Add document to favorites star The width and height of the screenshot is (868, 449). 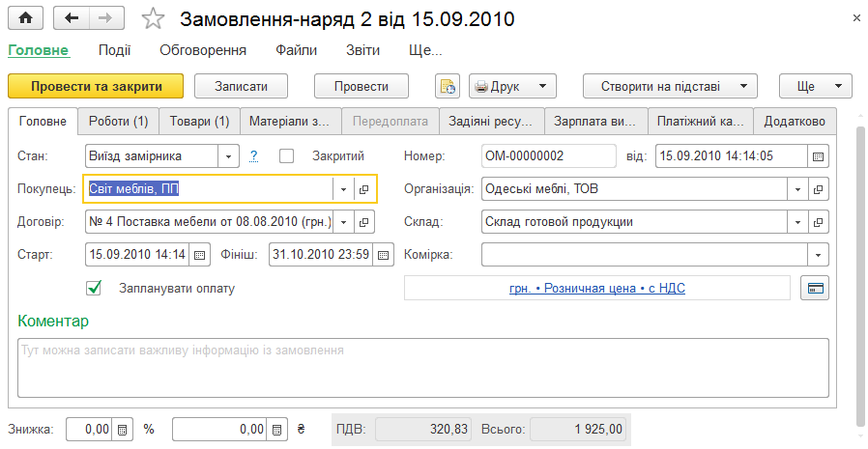tap(153, 18)
